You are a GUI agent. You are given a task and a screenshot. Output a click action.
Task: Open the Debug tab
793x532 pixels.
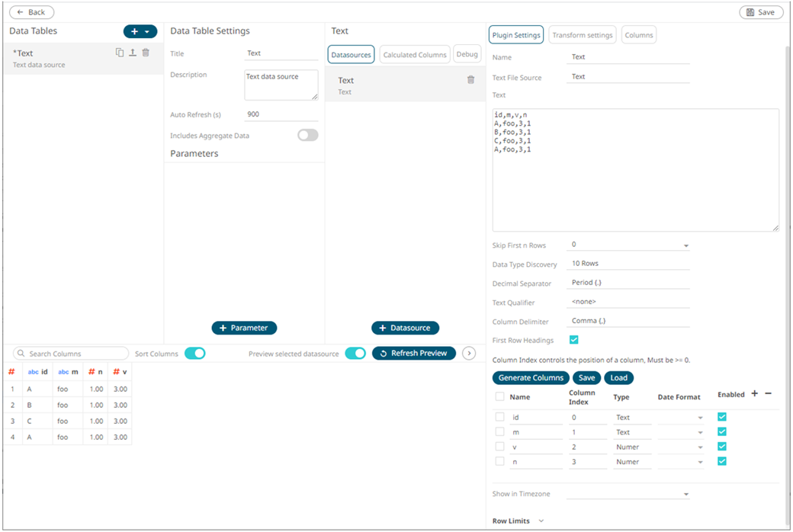coord(467,54)
